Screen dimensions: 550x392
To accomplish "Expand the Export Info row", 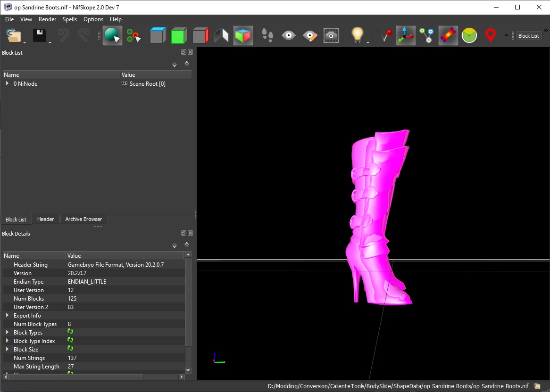I will [x=7, y=316].
